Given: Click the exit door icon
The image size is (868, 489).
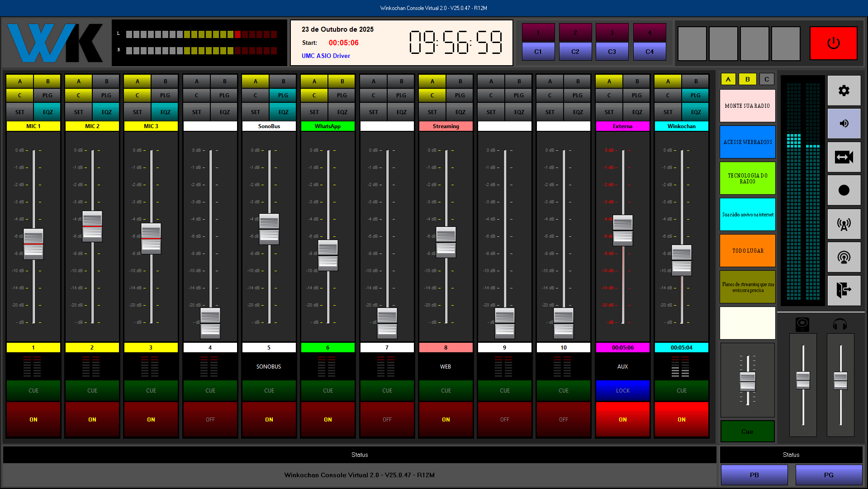Looking at the screenshot, I should (844, 290).
